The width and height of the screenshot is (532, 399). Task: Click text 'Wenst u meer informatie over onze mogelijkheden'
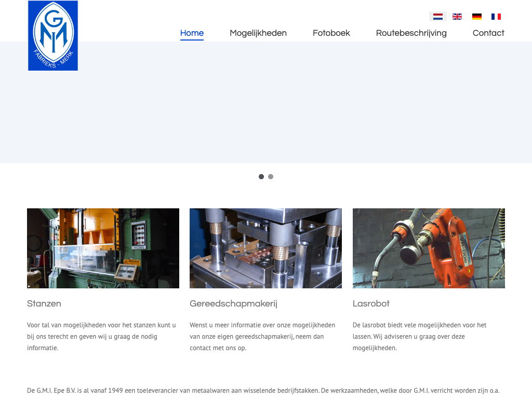tap(262, 325)
